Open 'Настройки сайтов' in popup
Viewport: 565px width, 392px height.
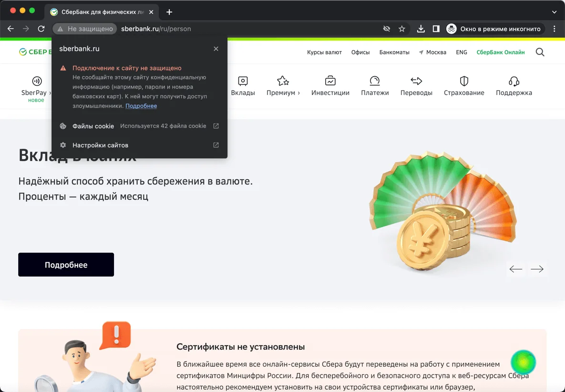[139, 145]
